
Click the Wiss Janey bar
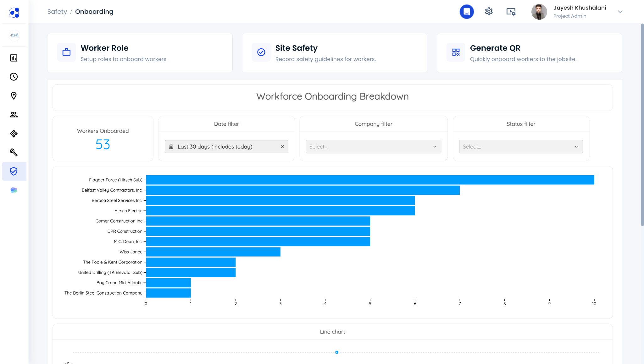[x=213, y=252]
